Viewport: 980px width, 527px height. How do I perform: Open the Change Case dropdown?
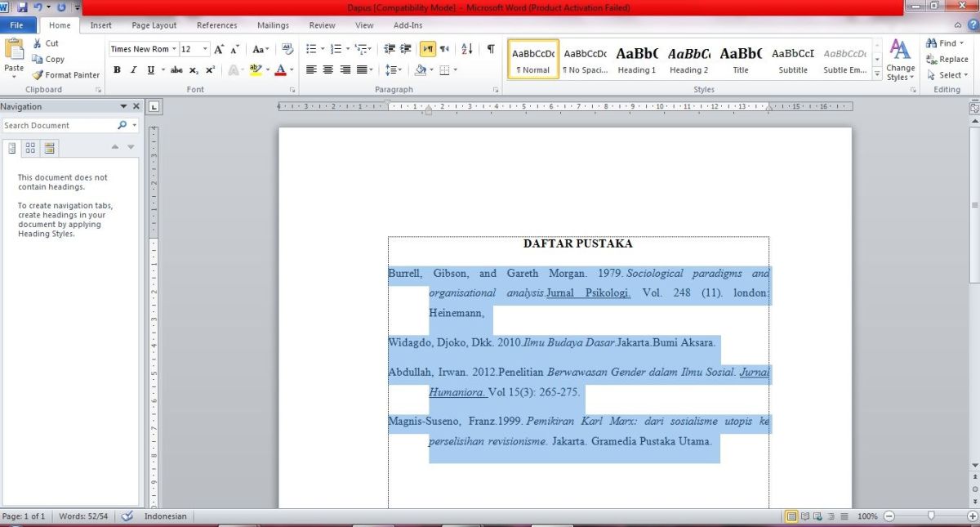(x=261, y=49)
